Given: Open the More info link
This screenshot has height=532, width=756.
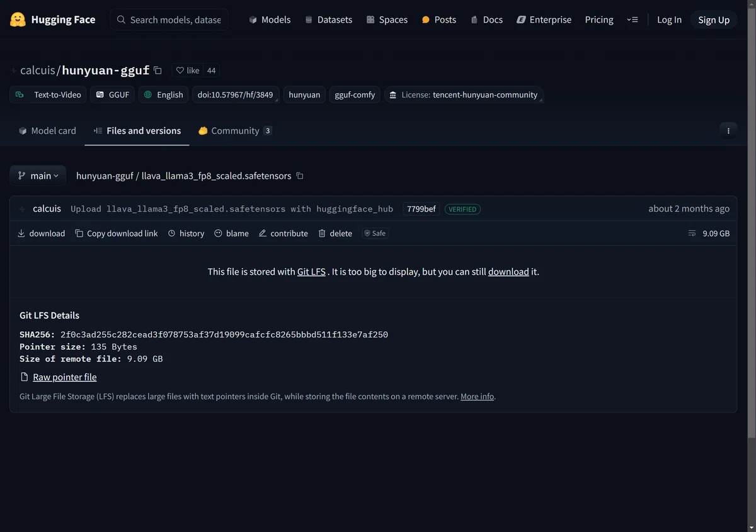Looking at the screenshot, I should 478,397.
